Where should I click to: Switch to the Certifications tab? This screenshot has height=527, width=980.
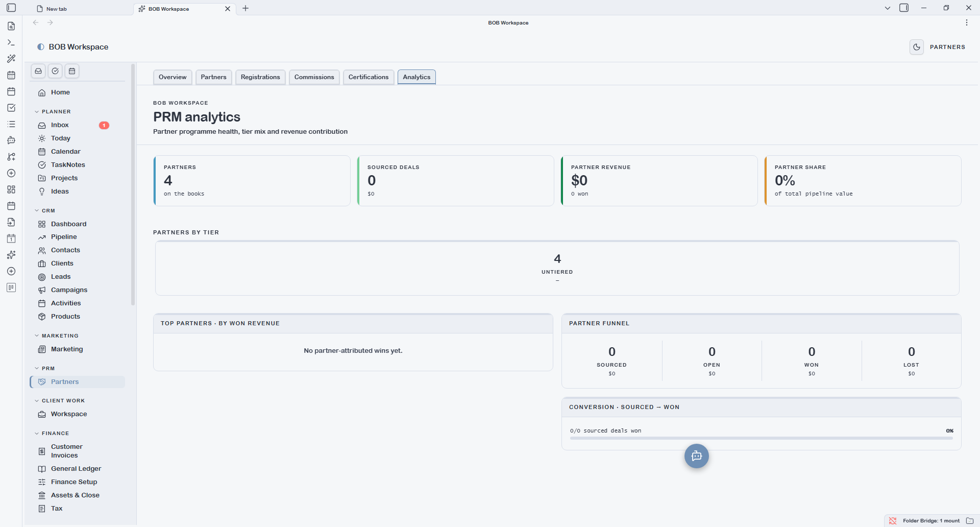click(369, 77)
